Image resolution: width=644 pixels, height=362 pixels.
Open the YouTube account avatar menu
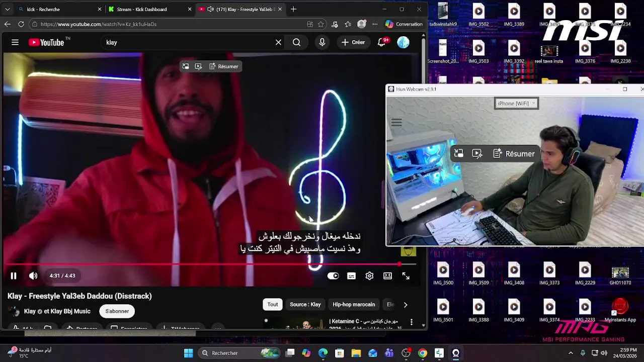pos(404,43)
